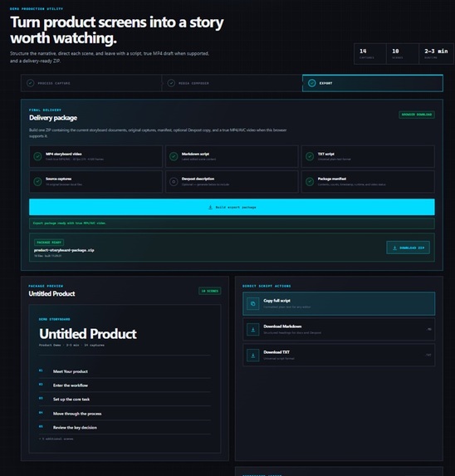This screenshot has width=455, height=476.
Task: Click the Markdown script check icon
Action: 174,156
